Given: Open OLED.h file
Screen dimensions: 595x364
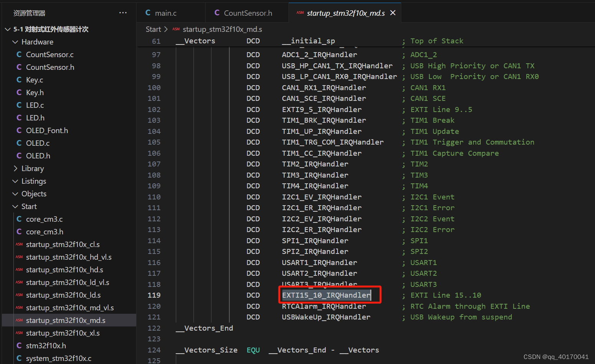Looking at the screenshot, I should pyautogui.click(x=38, y=156).
